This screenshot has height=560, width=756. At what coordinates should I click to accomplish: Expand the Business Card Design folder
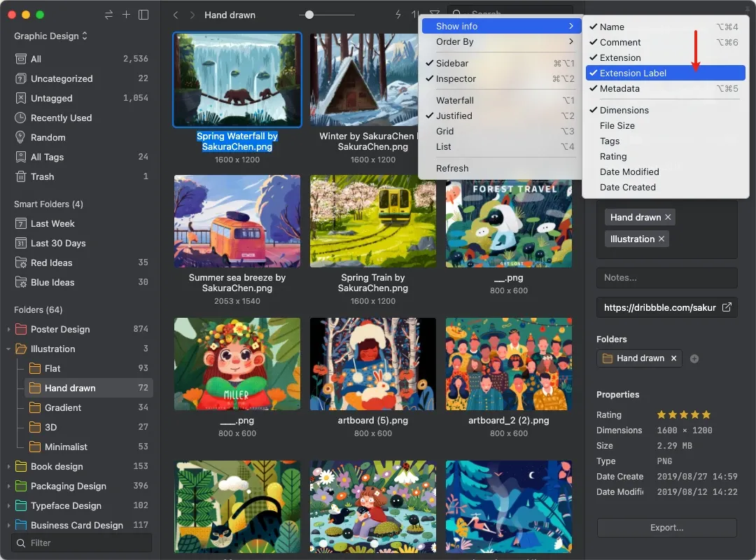pos(8,525)
